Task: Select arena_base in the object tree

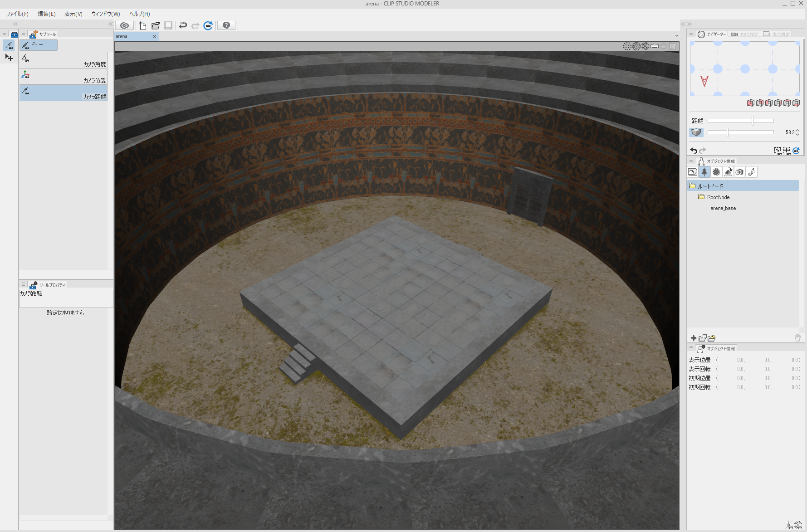Action: coord(723,208)
